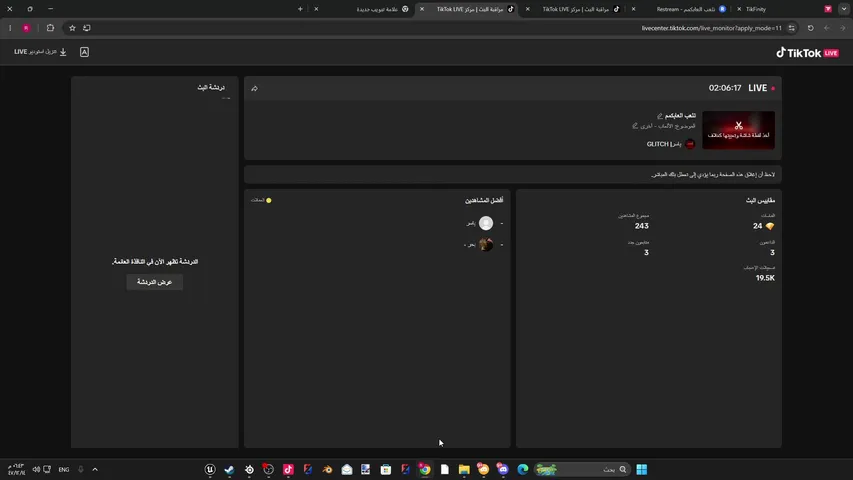Open the site settings icon in address bar

click(792, 28)
